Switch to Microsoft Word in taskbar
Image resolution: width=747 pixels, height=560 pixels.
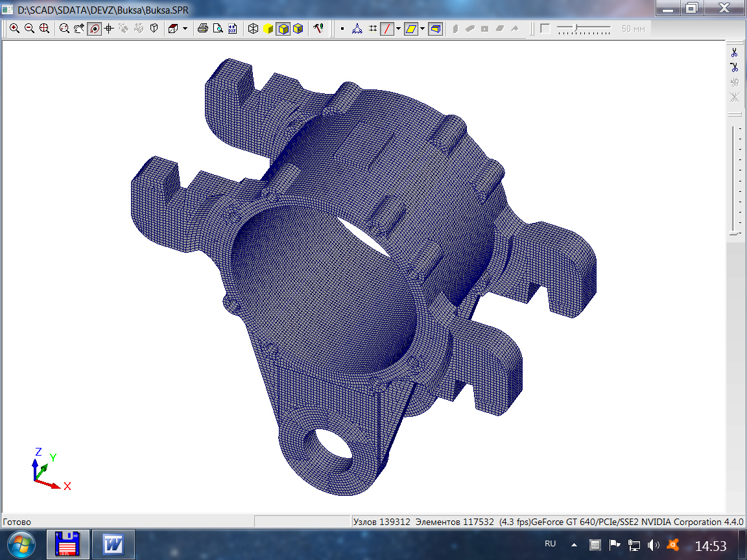click(x=113, y=544)
